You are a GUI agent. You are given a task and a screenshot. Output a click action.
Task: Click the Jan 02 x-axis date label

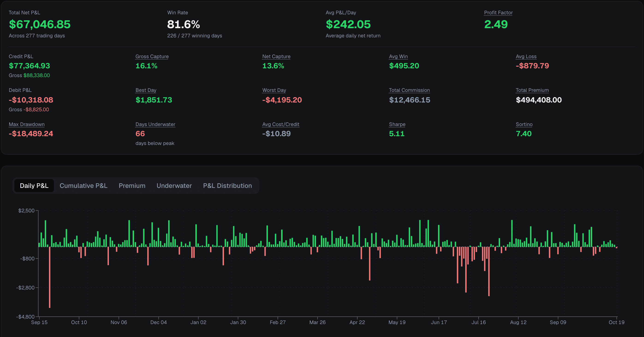click(x=198, y=322)
